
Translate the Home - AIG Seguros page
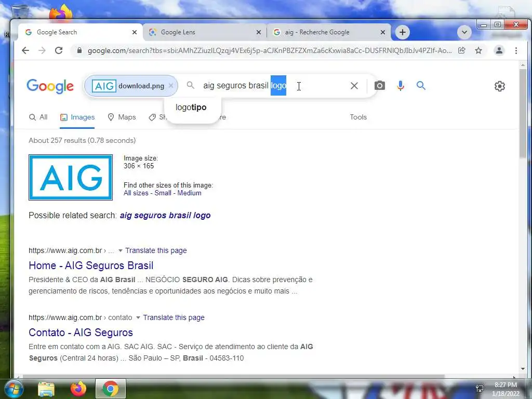tap(156, 250)
